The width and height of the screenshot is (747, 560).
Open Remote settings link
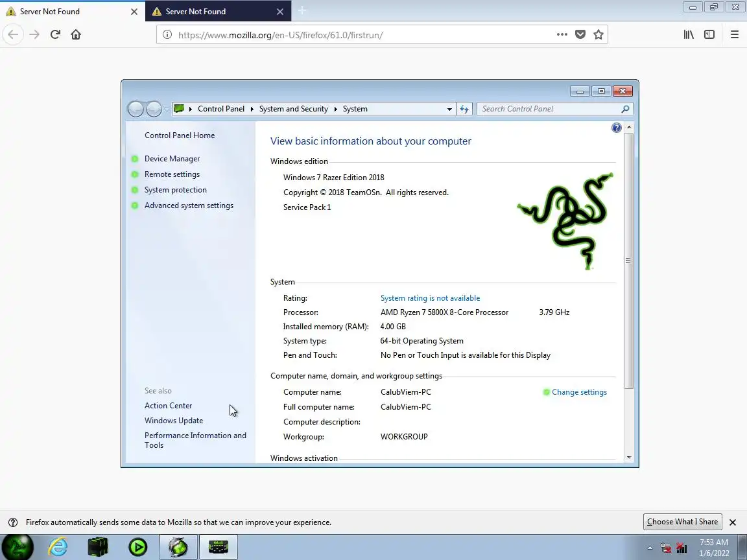click(172, 174)
